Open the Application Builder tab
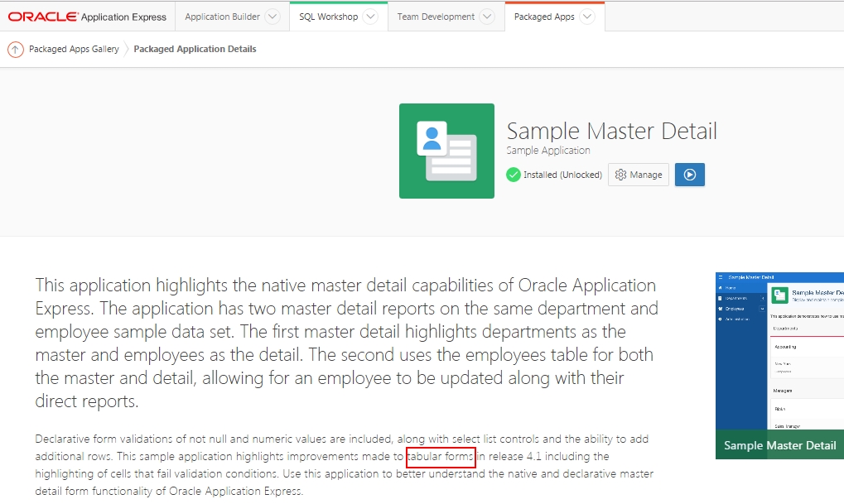The height and width of the screenshot is (504, 844). point(222,17)
